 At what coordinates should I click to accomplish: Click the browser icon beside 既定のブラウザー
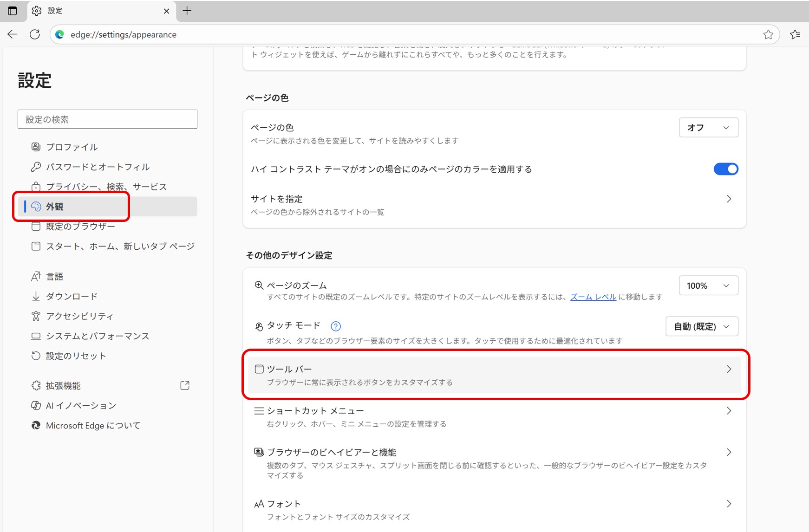(36, 227)
